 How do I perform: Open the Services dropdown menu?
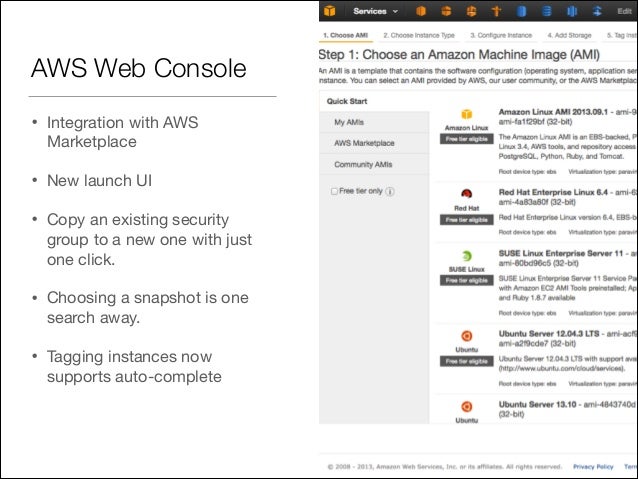coord(375,11)
